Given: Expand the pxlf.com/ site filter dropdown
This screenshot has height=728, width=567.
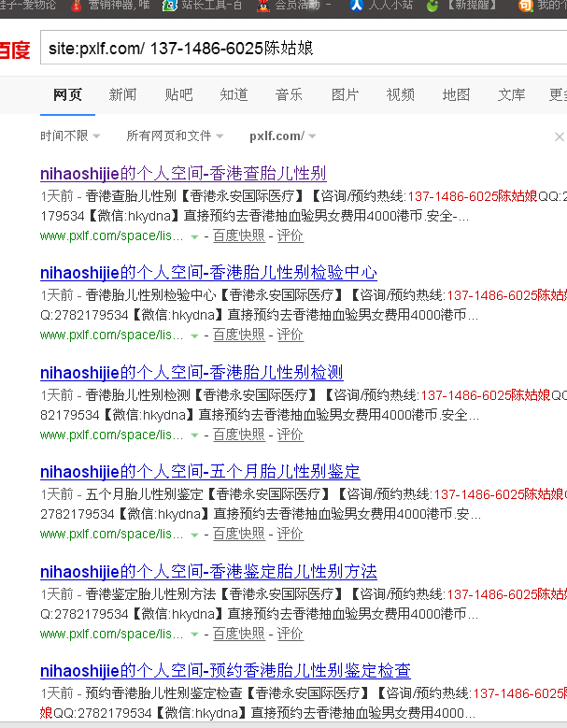Looking at the screenshot, I should 283,136.
